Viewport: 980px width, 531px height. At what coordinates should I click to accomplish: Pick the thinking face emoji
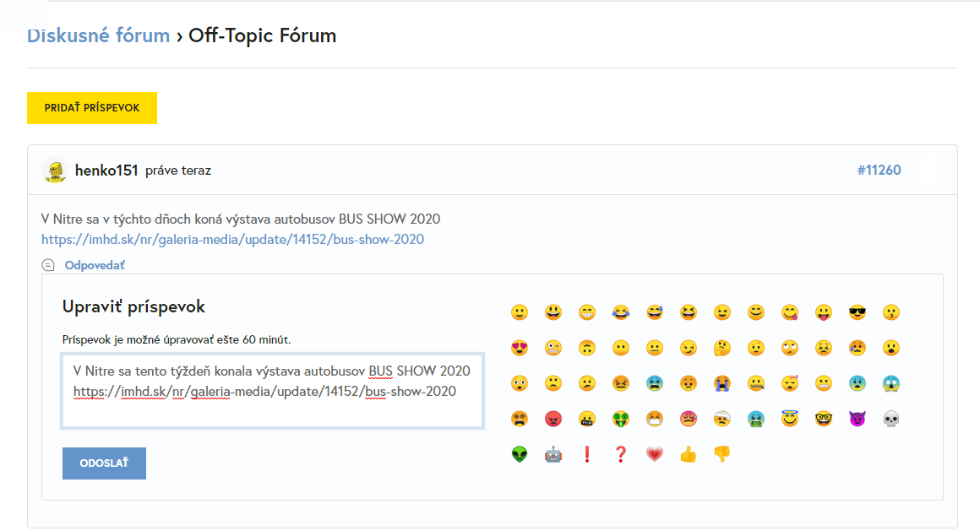point(721,348)
